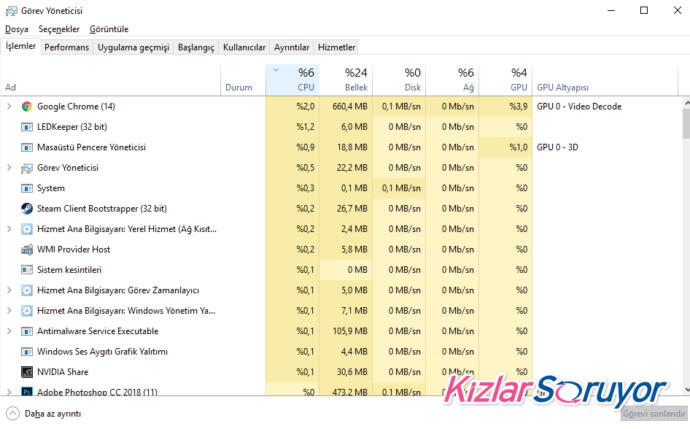
Task: Click the vertical scrollbar down arrow
Action: coord(686,390)
